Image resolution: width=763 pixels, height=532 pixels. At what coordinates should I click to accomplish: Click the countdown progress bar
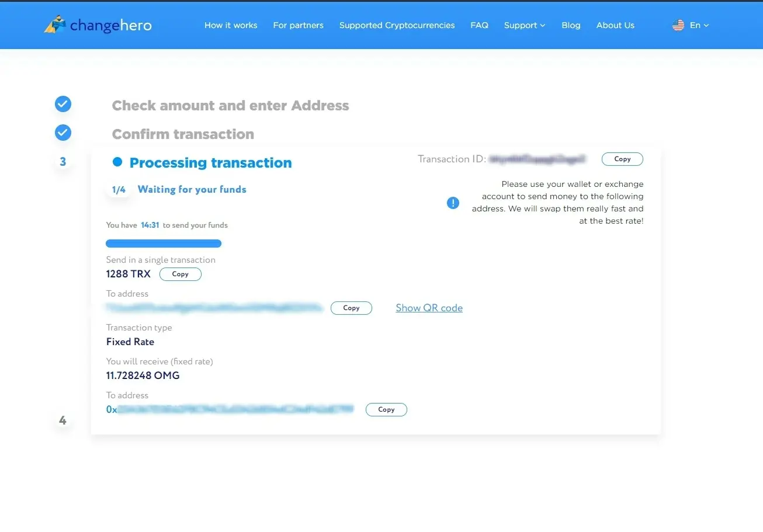pyautogui.click(x=164, y=244)
